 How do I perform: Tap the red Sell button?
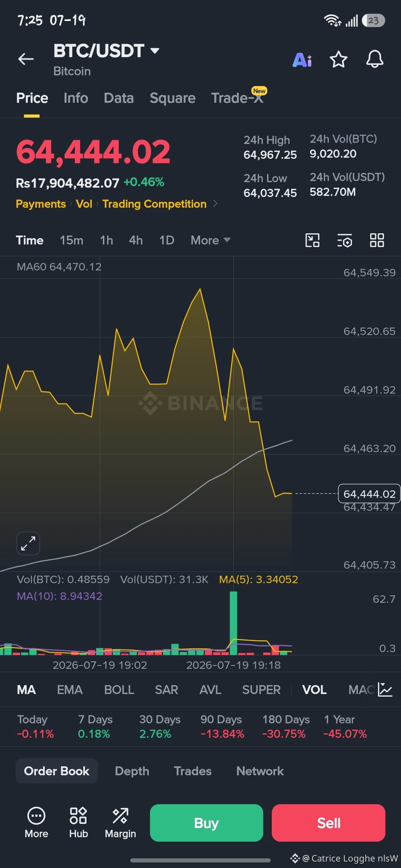329,823
